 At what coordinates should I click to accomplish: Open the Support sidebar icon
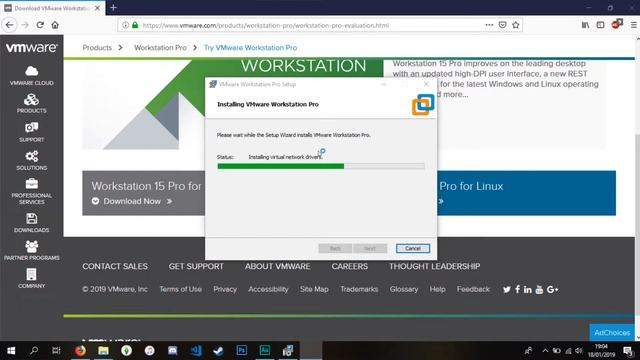(x=31, y=132)
